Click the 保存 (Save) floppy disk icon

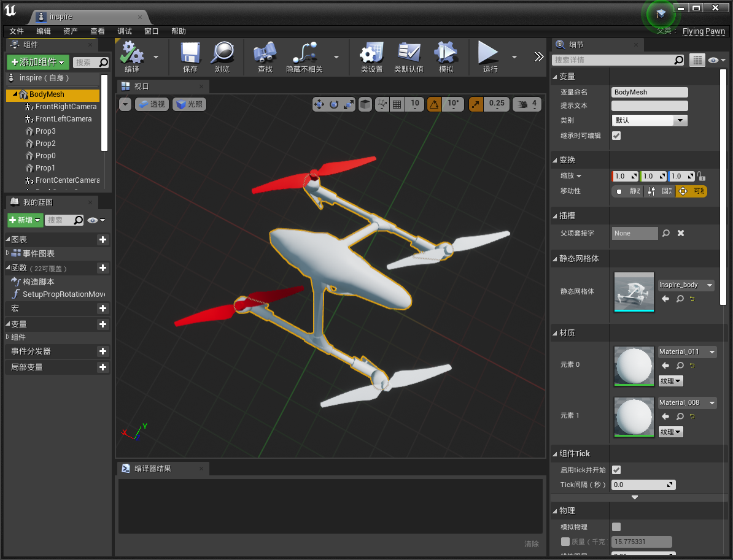click(190, 54)
